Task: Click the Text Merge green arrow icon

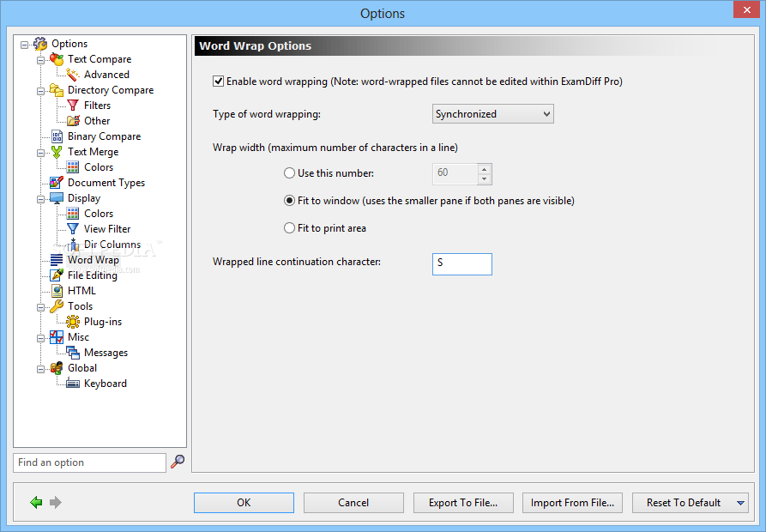Action: point(57,152)
